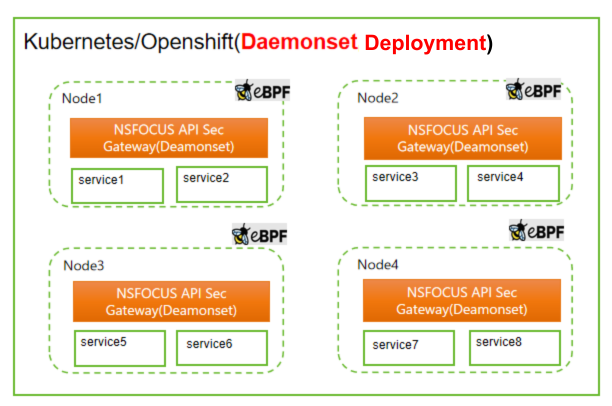The image size is (612, 406).
Task: Click the red Deployment title text
Action: tap(424, 44)
